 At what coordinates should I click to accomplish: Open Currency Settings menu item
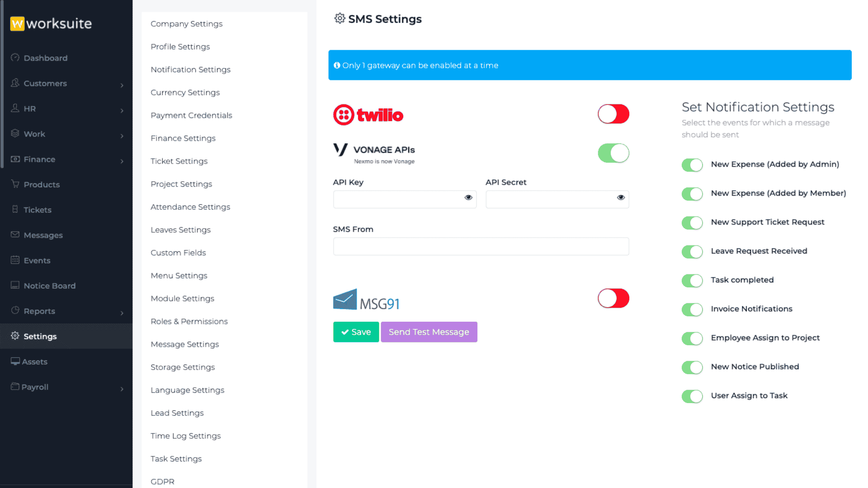(185, 92)
